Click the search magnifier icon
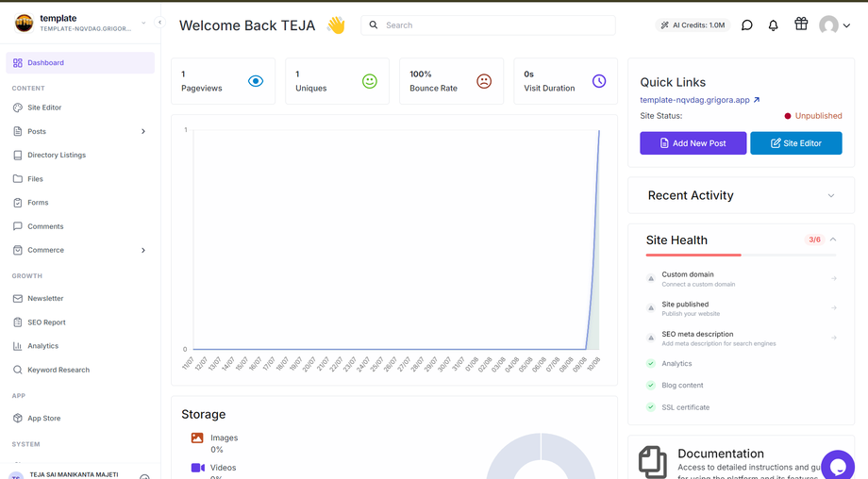The height and width of the screenshot is (479, 868). [x=374, y=25]
